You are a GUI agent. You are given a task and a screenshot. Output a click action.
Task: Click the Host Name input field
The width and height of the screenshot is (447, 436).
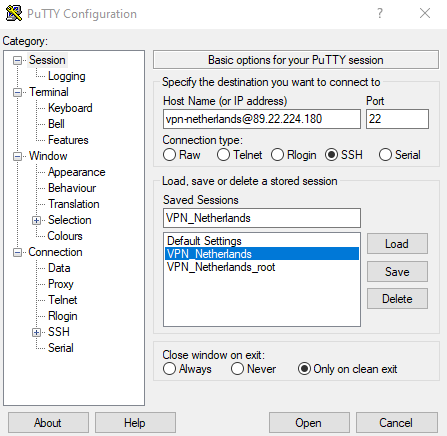[262, 119]
